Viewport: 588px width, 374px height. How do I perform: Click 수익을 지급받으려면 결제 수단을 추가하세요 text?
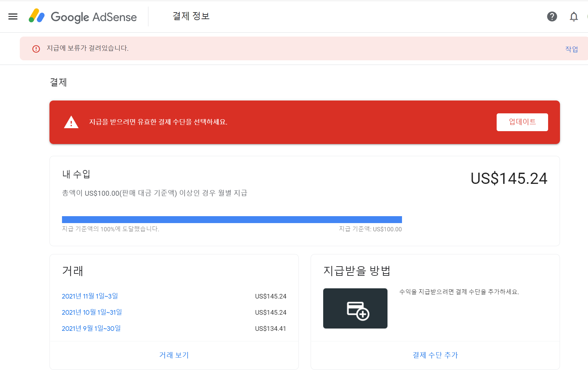459,292
